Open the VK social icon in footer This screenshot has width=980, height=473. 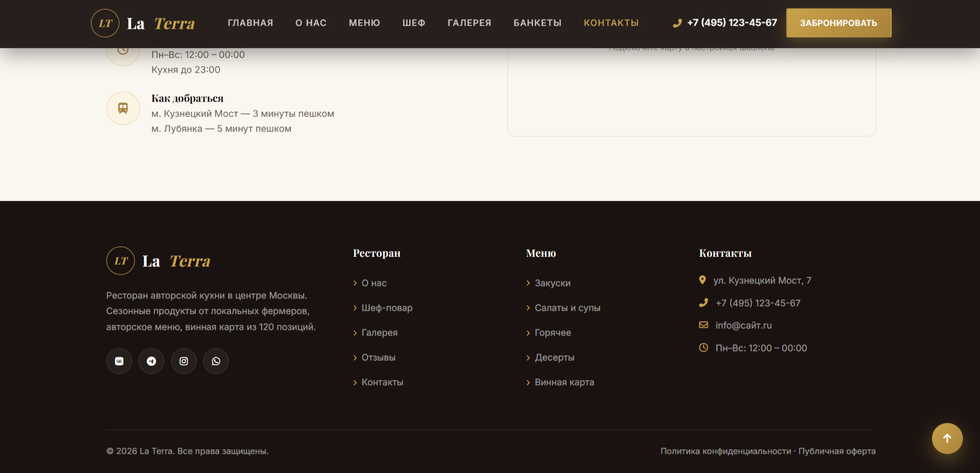click(119, 361)
